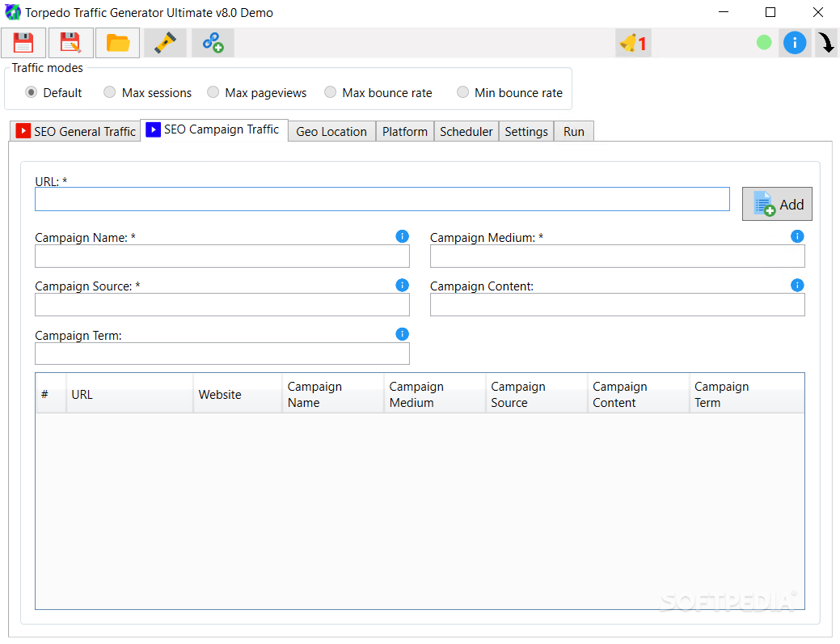The width and height of the screenshot is (840, 644).
Task: Close the Torpedo window
Action: pos(817,12)
